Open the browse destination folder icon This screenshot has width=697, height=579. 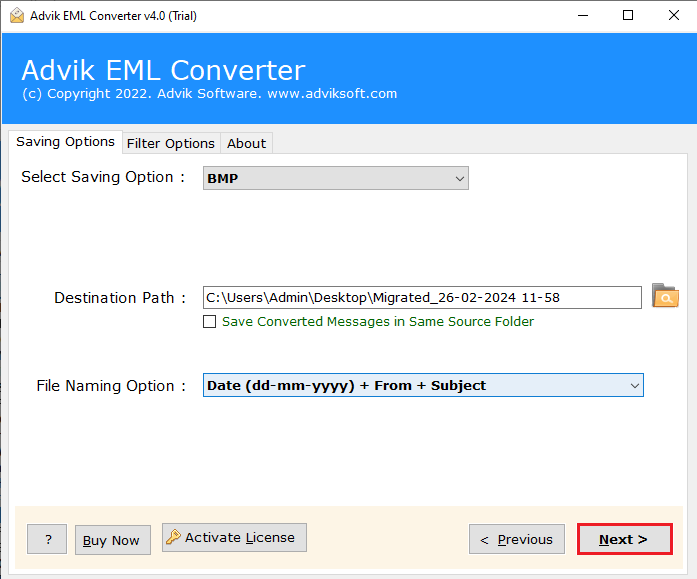(x=665, y=296)
